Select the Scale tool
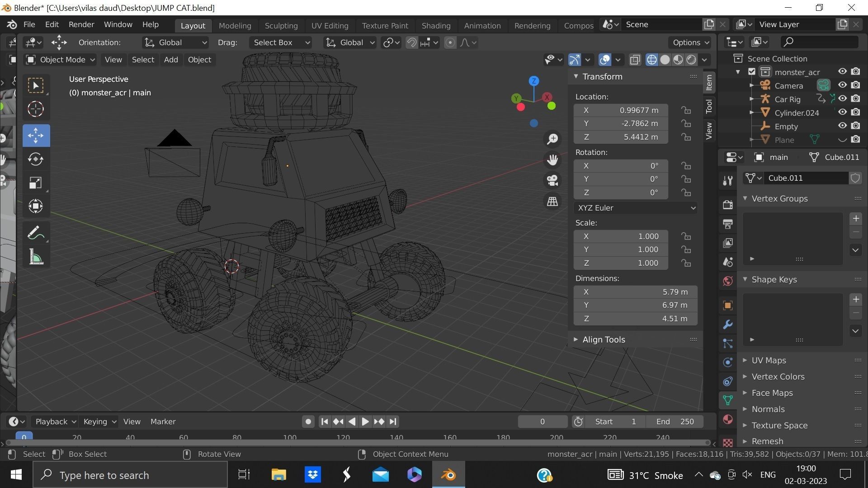Screen dimensions: 868x488 35,183
